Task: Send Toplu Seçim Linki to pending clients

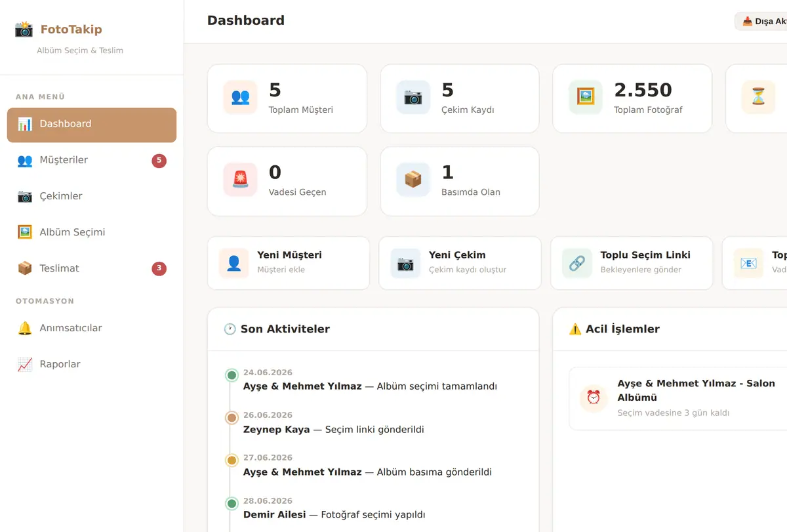Action: 632,263
